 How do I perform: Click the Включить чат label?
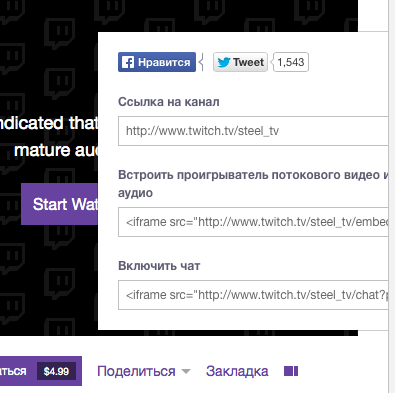[159, 266]
